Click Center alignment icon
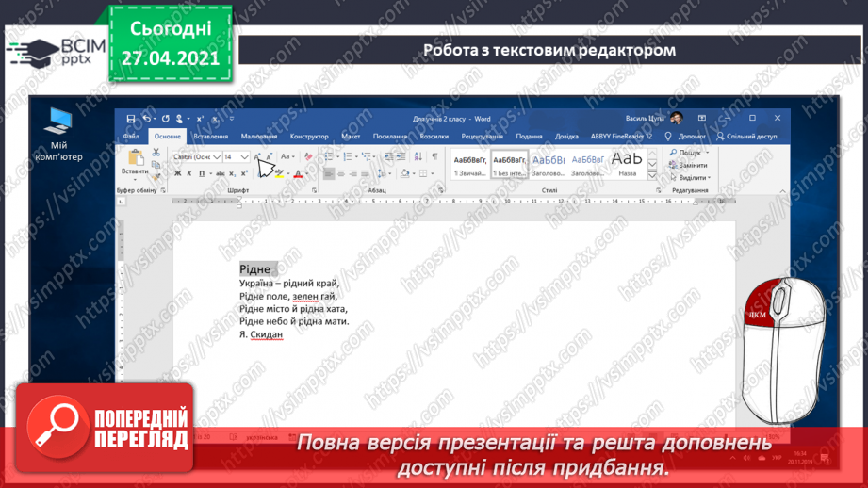Image resolution: width=868 pixels, height=488 pixels. [x=341, y=173]
